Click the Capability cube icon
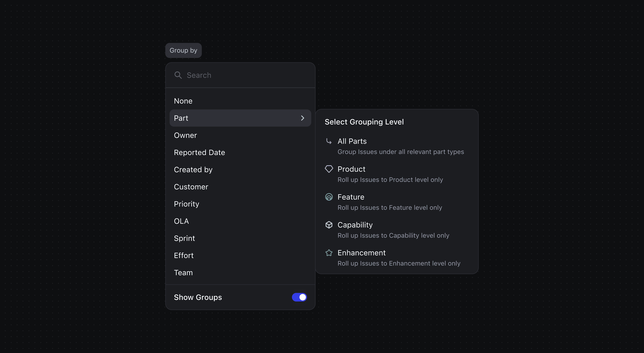This screenshot has width=644, height=353. click(329, 225)
